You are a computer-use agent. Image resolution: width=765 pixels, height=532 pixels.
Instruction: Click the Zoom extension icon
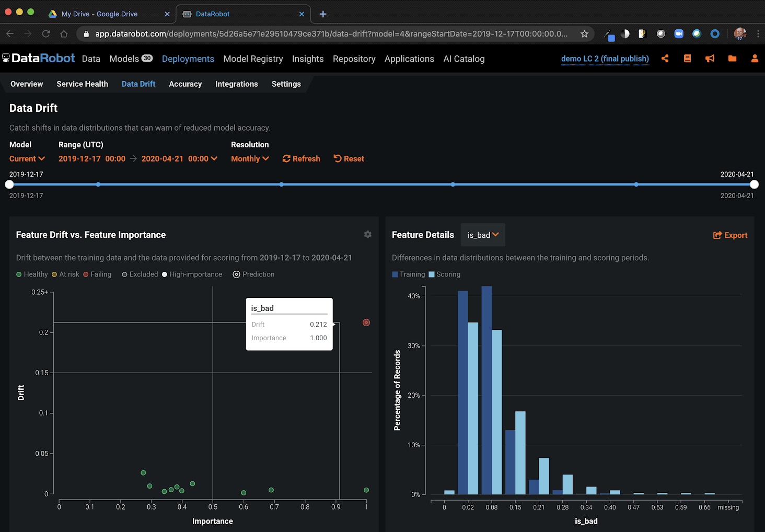(x=679, y=34)
